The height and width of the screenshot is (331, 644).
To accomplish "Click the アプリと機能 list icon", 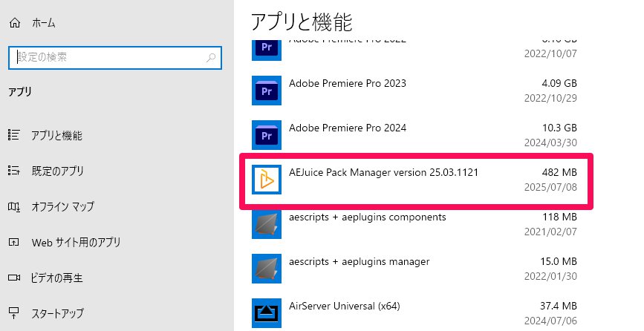I will [13, 135].
